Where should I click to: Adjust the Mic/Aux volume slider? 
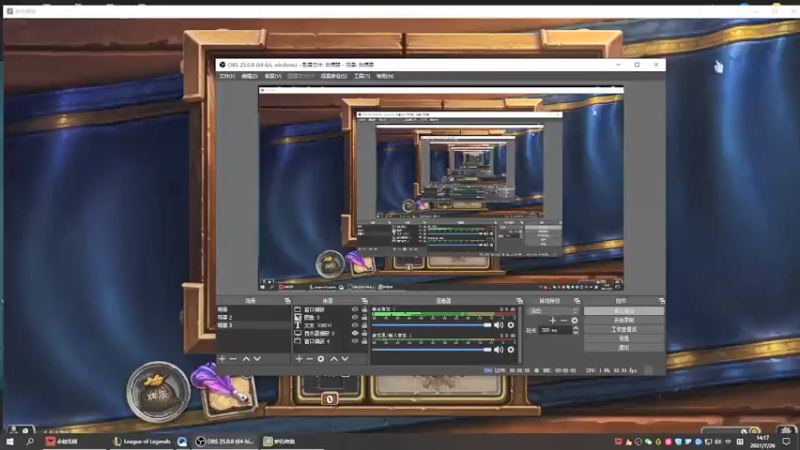(x=432, y=349)
